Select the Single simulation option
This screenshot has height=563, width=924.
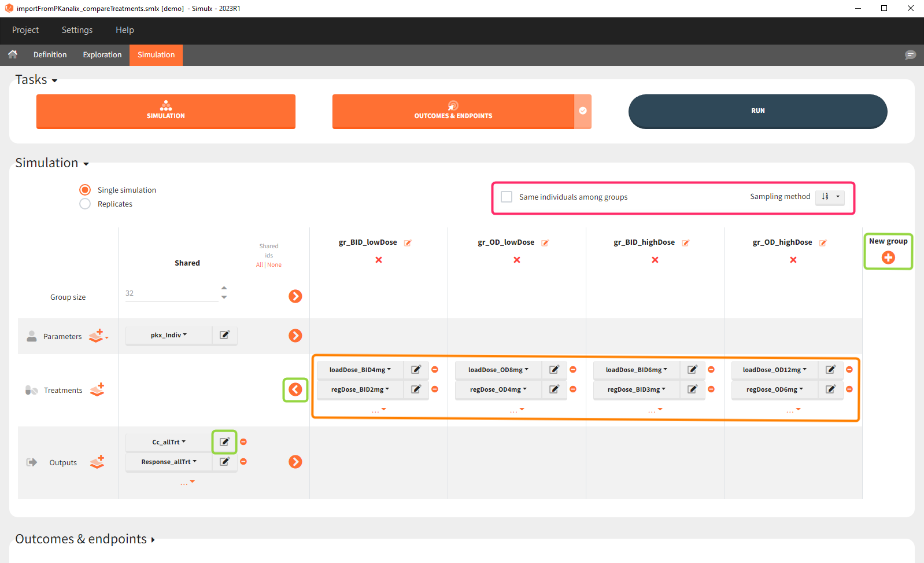pyautogui.click(x=85, y=190)
